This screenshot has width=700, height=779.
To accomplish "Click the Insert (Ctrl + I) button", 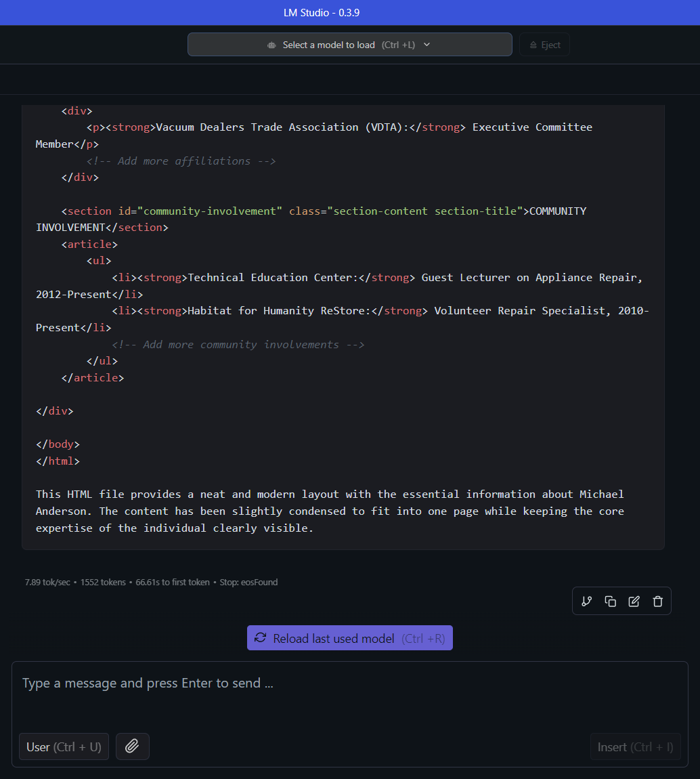I will (x=635, y=746).
